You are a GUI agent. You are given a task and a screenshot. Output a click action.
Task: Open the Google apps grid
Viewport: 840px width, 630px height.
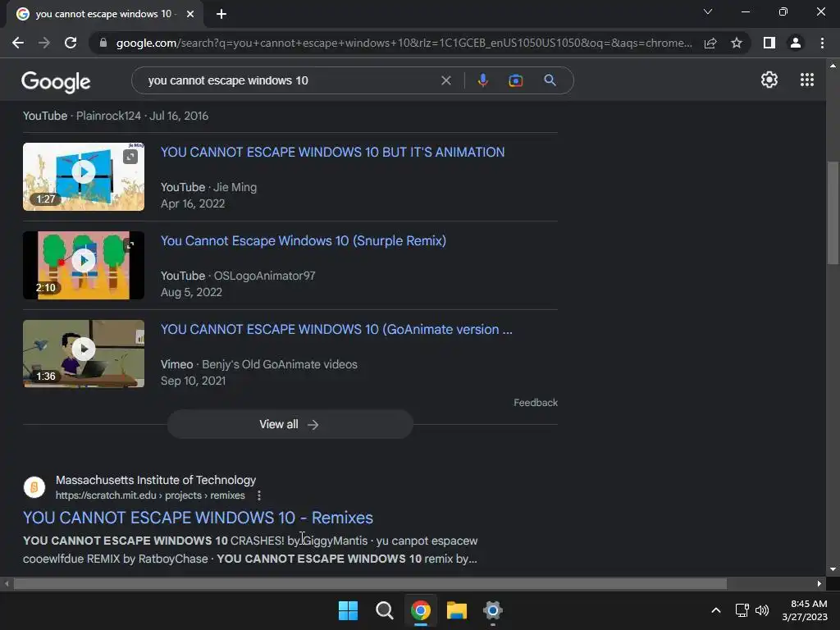(807, 80)
